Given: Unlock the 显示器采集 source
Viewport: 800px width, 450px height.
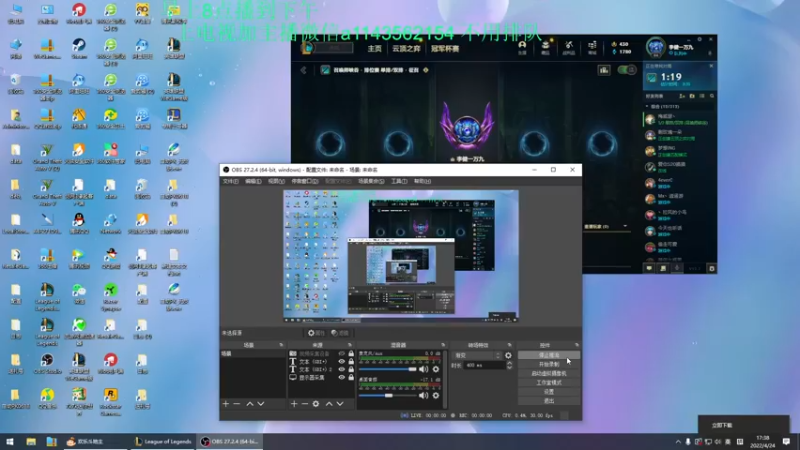Looking at the screenshot, I should (x=351, y=378).
